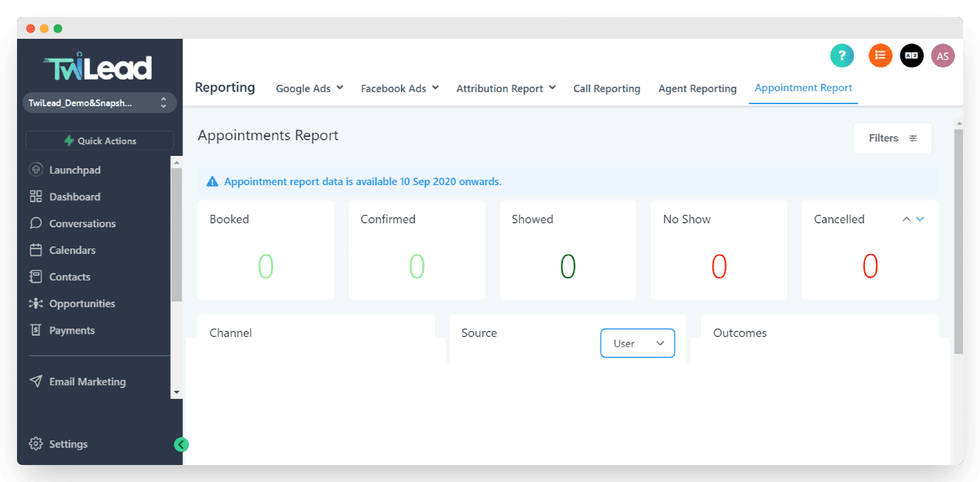Image resolution: width=980 pixels, height=482 pixels.
Task: Open the Contacts page
Action: pyautogui.click(x=69, y=276)
